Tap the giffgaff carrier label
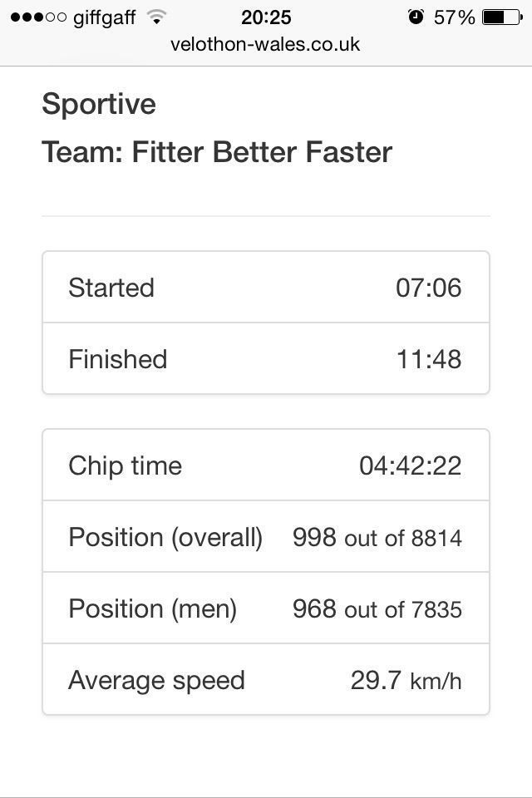 (x=104, y=17)
